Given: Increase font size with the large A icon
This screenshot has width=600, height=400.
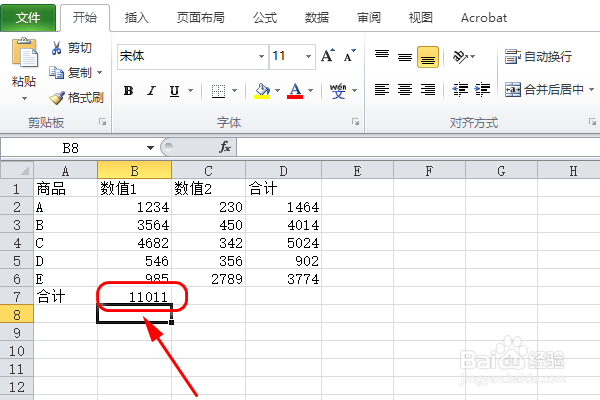Looking at the screenshot, I should 328,56.
